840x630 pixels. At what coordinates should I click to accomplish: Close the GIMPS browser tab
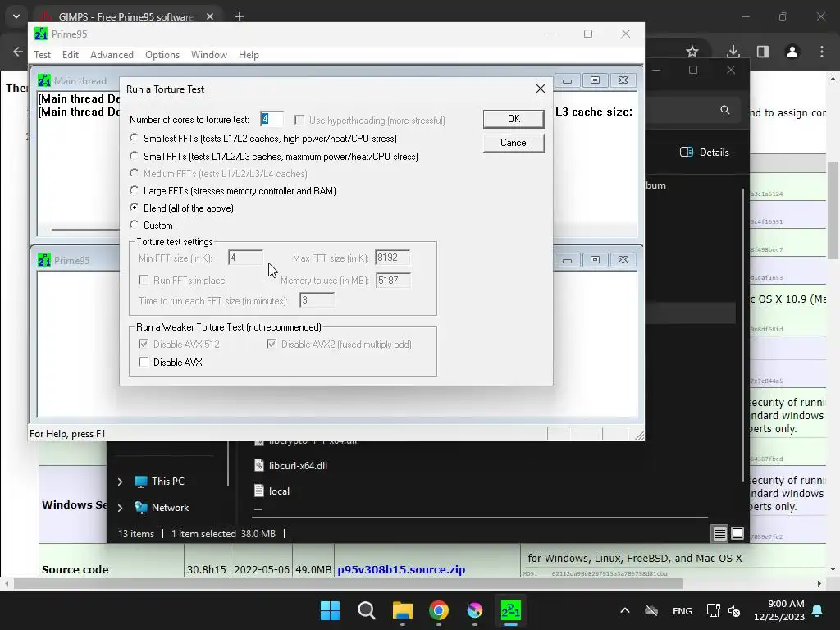(210, 16)
